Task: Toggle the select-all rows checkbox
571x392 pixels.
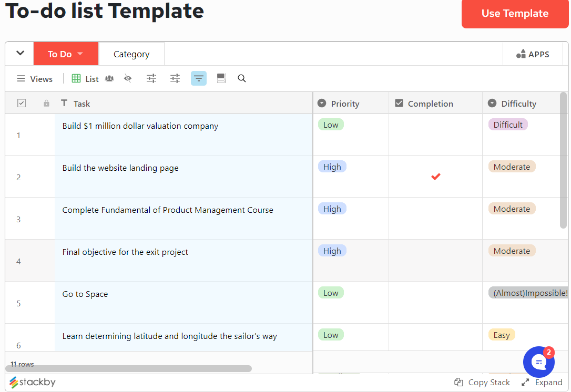Action: (22, 103)
